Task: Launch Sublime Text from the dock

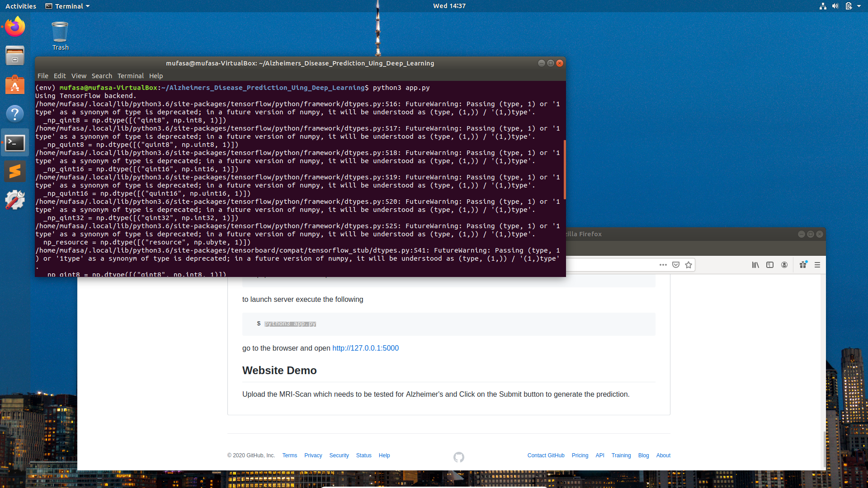Action: 15,172
